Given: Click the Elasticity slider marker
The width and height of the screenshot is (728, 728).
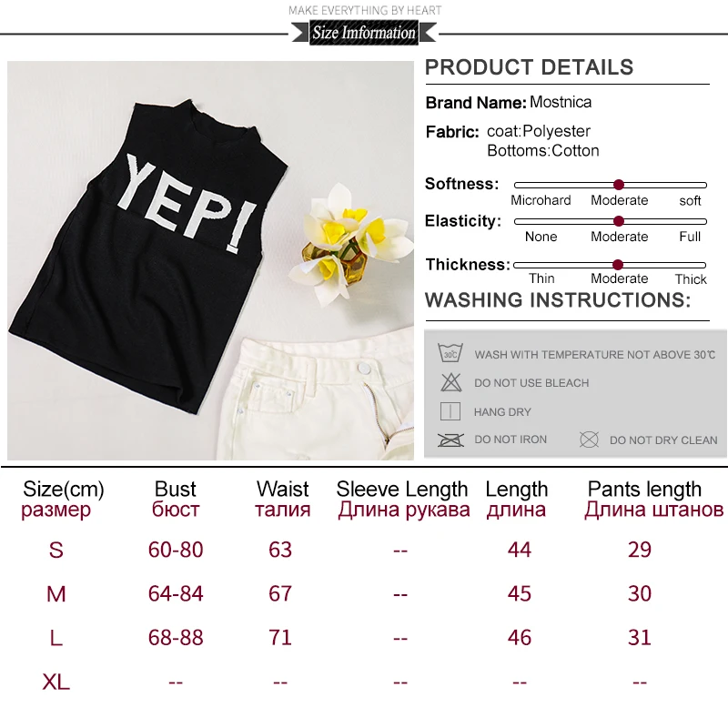Looking at the screenshot, I should [x=618, y=221].
